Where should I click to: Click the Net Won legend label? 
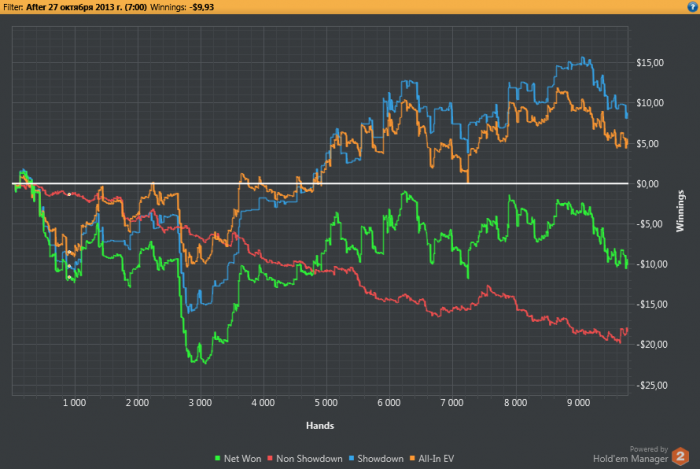pos(242,459)
